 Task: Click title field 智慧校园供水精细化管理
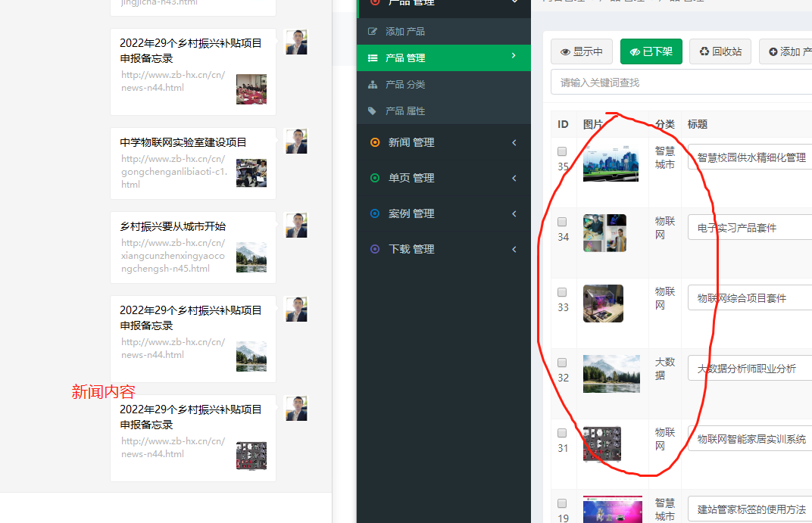pyautogui.click(x=750, y=157)
